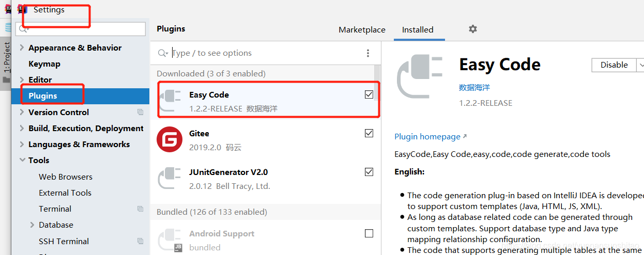Expand Languages & Frameworks node

tap(22, 144)
